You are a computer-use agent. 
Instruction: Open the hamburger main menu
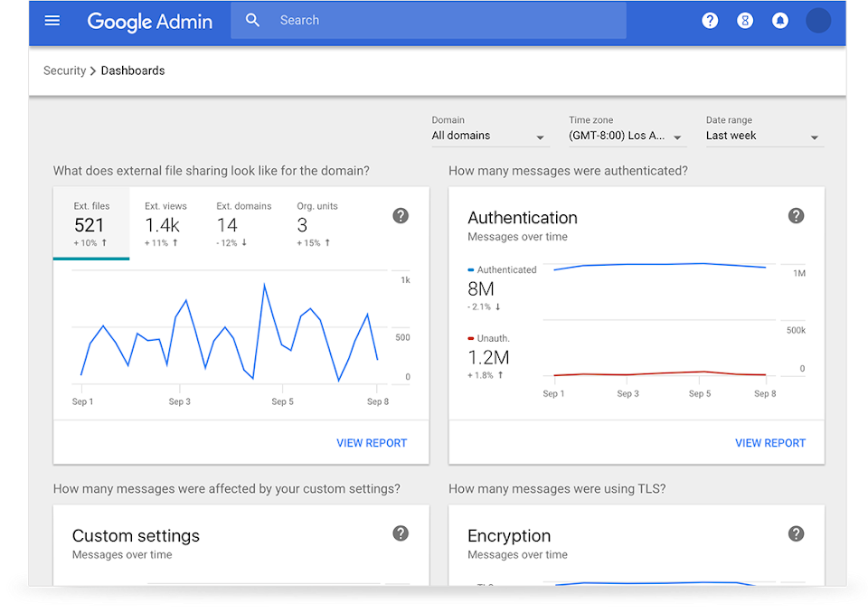coord(52,21)
